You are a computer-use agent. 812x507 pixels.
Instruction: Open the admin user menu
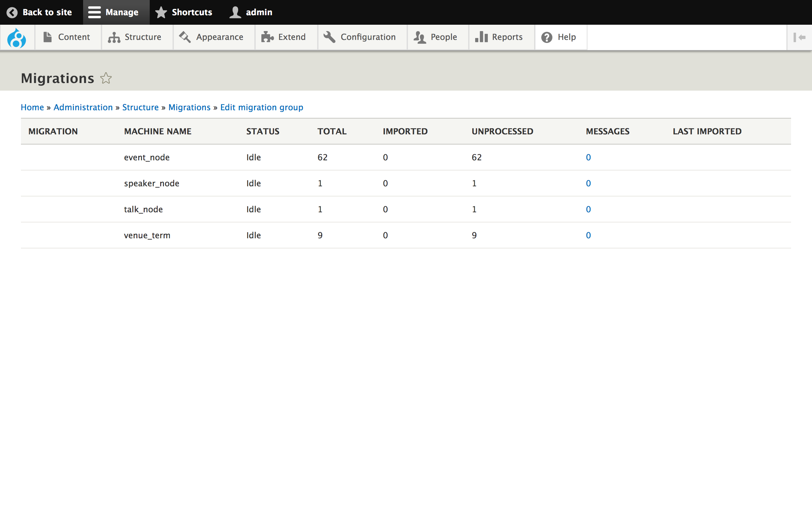tap(251, 12)
